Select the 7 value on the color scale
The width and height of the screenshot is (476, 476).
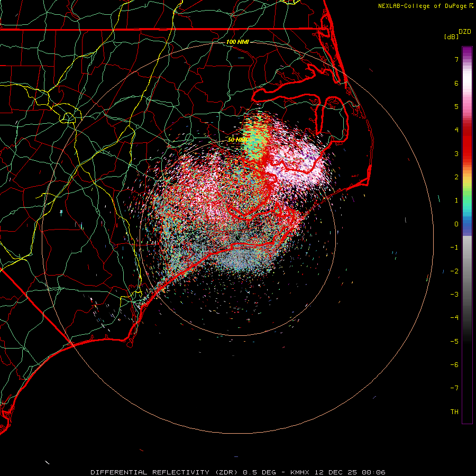click(x=456, y=59)
